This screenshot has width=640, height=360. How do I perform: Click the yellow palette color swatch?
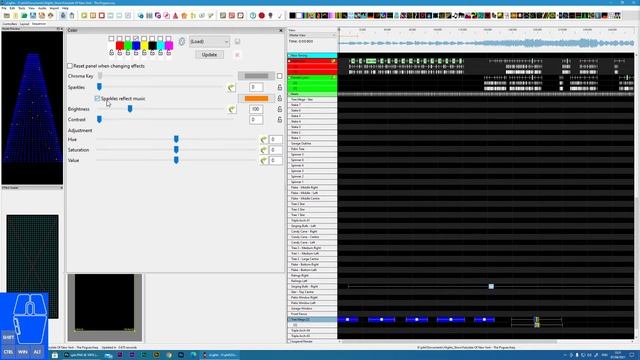(144, 45)
